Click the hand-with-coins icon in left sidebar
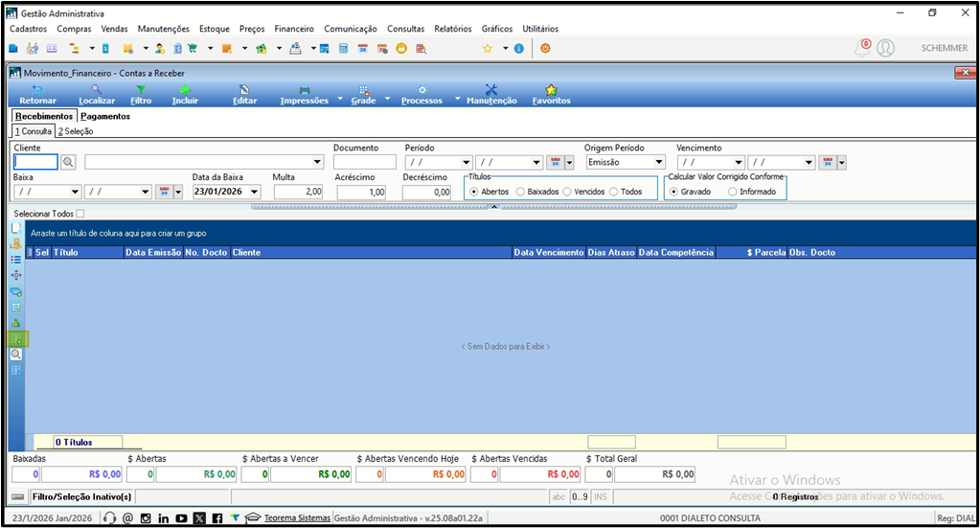Screen dimensions: 980x528 pos(16,243)
